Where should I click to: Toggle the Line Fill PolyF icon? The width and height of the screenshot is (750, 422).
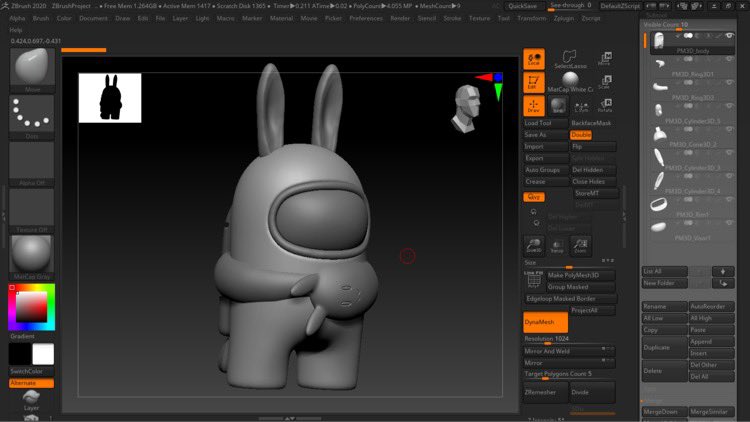tap(533, 279)
